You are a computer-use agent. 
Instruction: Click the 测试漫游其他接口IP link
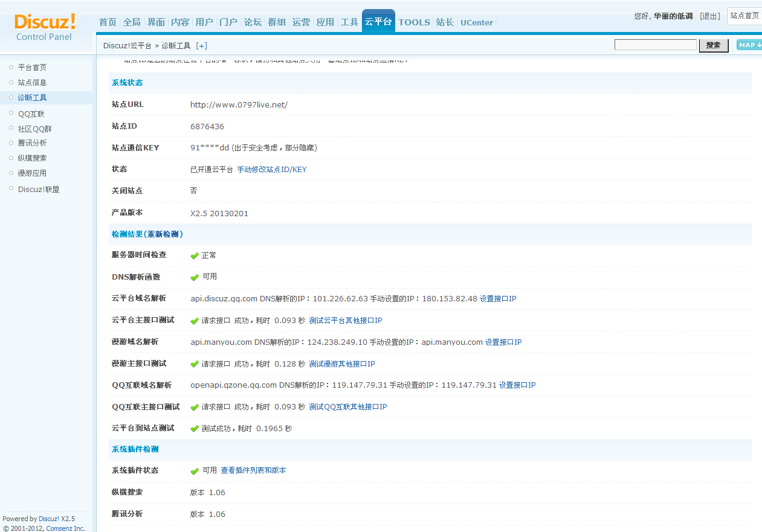coord(342,364)
